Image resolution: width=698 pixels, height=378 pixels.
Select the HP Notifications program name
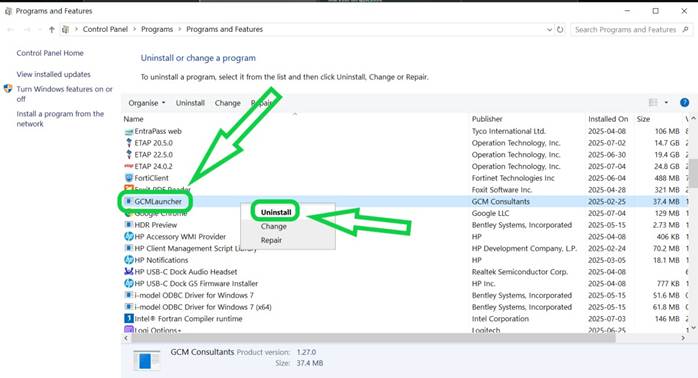tap(161, 260)
